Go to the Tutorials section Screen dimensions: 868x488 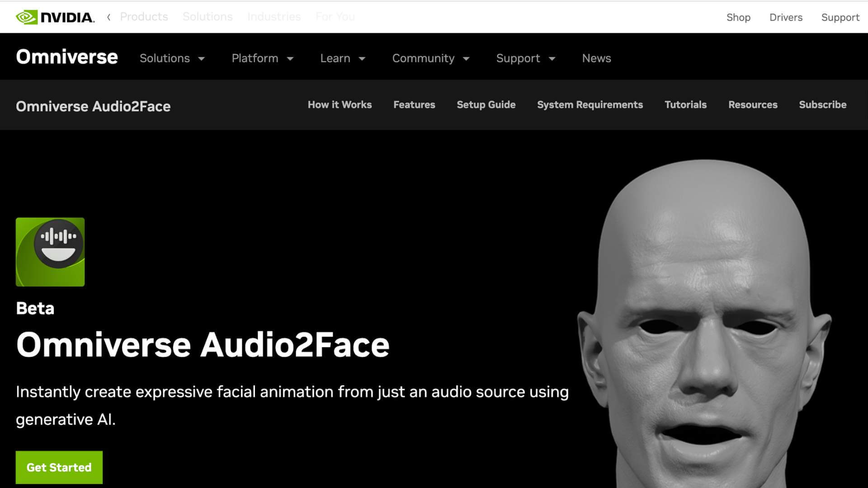(685, 105)
